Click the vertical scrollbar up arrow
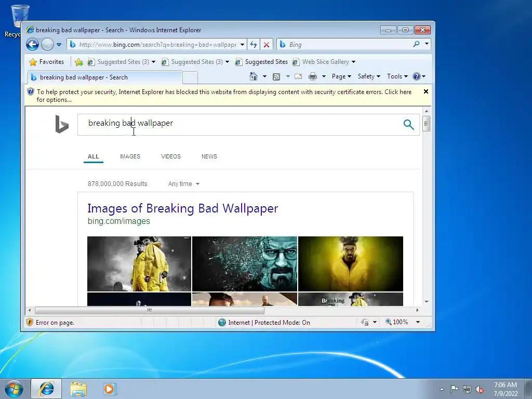This screenshot has height=399, width=532. (x=427, y=111)
